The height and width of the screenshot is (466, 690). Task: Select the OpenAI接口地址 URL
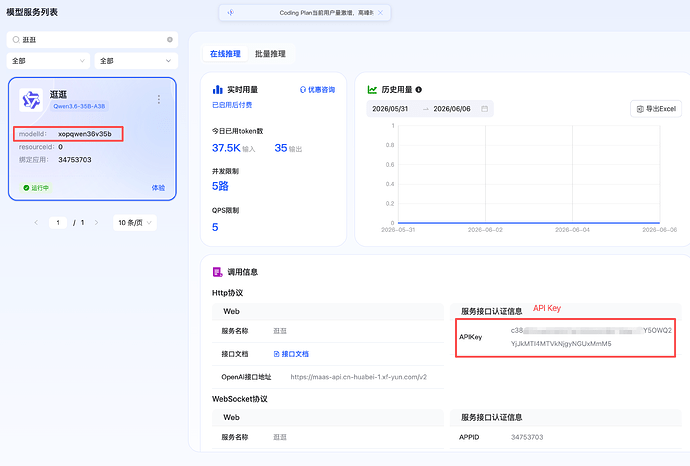tap(359, 377)
